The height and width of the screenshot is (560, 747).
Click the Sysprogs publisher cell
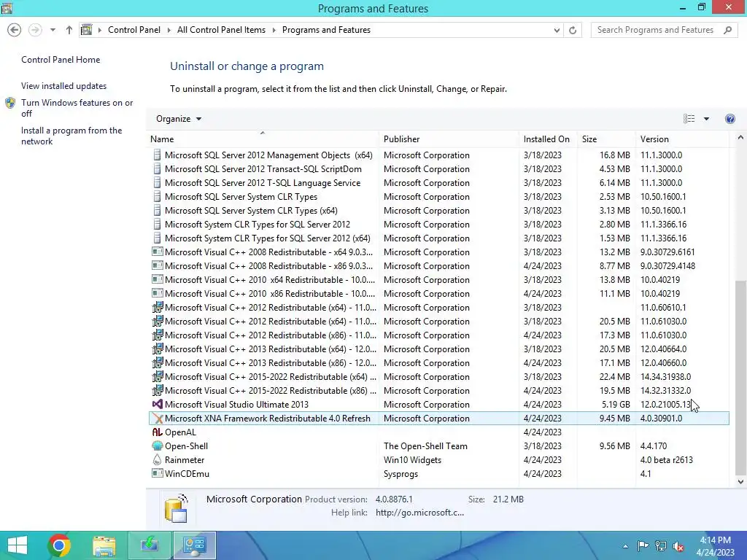[x=400, y=474]
